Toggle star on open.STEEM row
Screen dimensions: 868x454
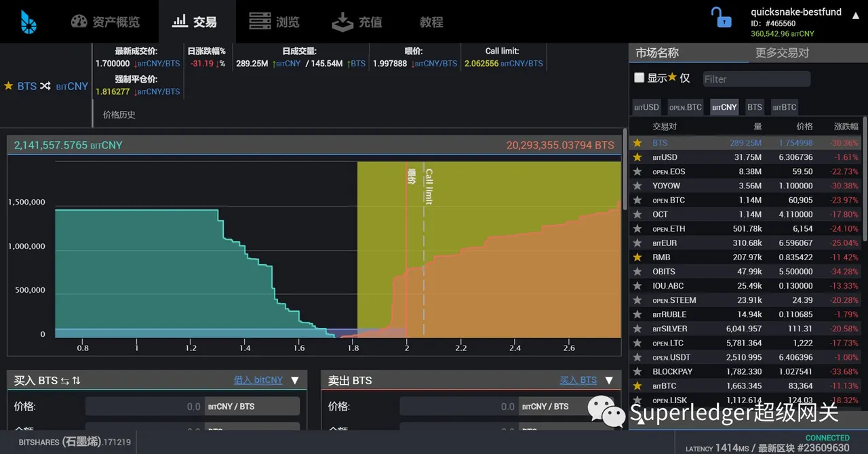pos(637,300)
